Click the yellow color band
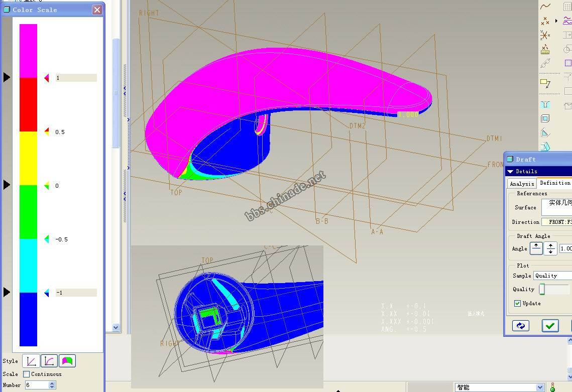572x392 pixels. [28, 158]
